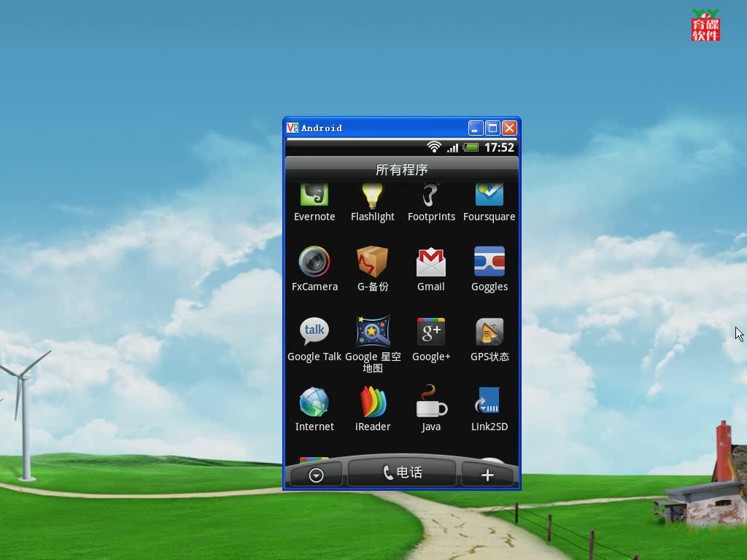Open the Goggles app

(x=489, y=268)
